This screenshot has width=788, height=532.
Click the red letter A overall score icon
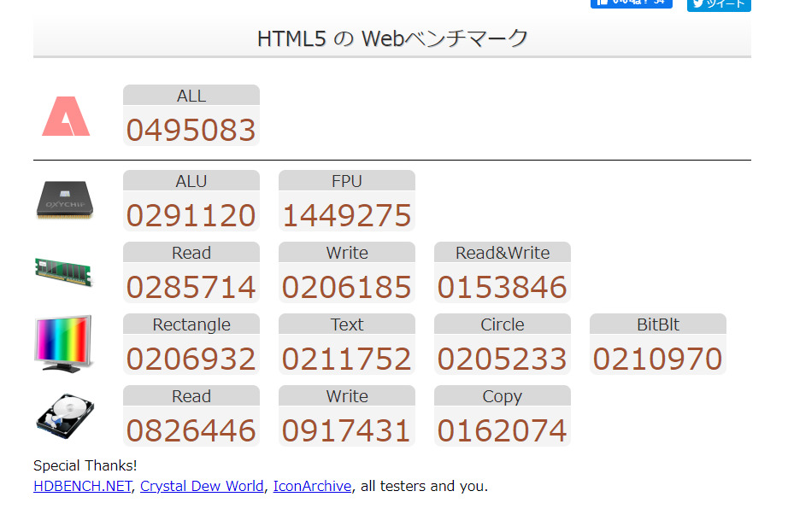pos(66,117)
